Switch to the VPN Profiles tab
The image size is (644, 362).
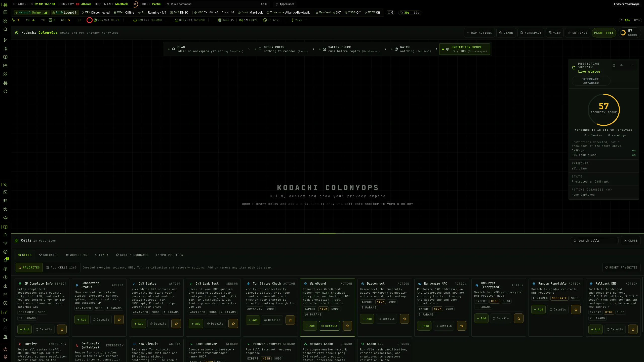point(170,255)
